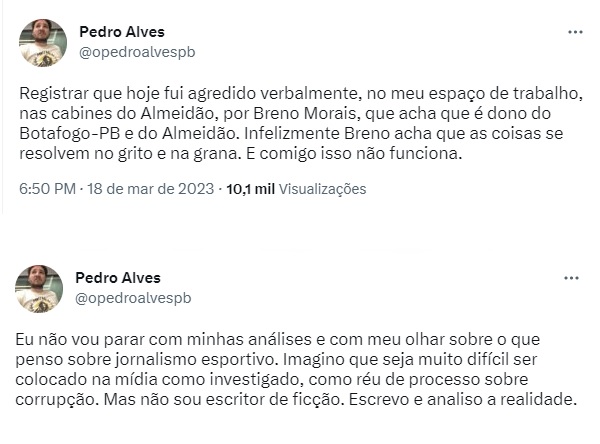Click Pedro Alves avatar on the corrupção tweet

[x=39, y=289]
